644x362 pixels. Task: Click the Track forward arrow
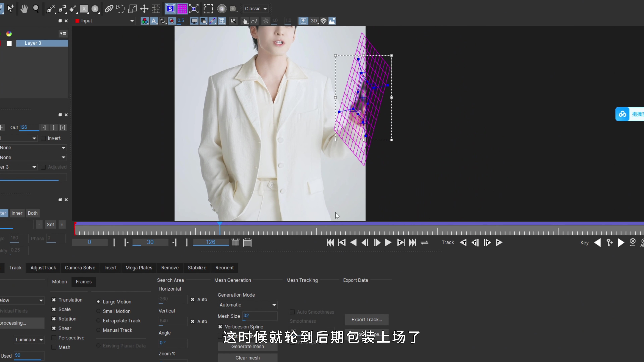point(499,242)
